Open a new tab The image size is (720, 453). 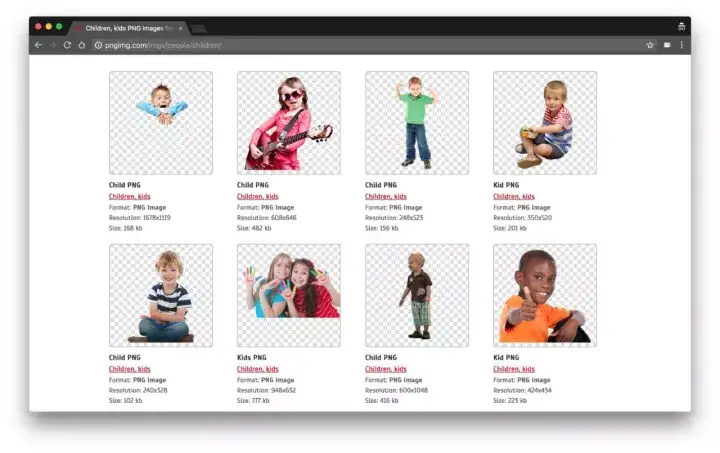[198, 29]
